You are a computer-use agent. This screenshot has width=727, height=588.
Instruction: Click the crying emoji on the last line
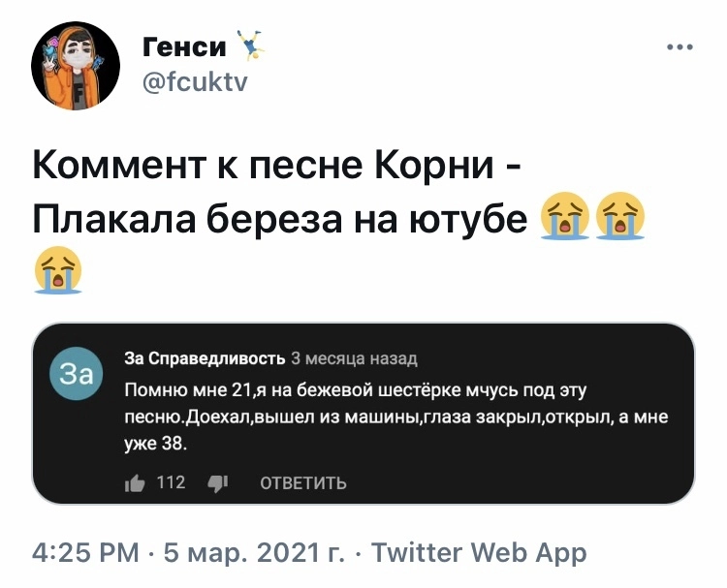coord(57,269)
